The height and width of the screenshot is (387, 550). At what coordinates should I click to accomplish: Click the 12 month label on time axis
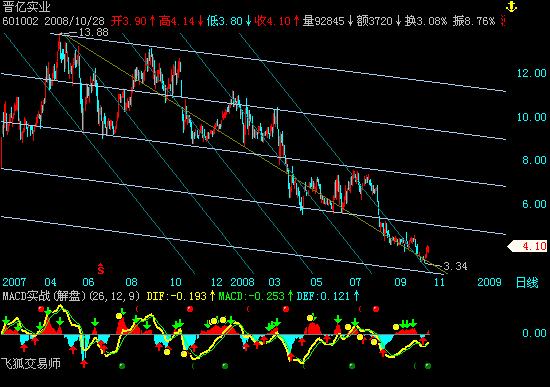[x=217, y=282]
